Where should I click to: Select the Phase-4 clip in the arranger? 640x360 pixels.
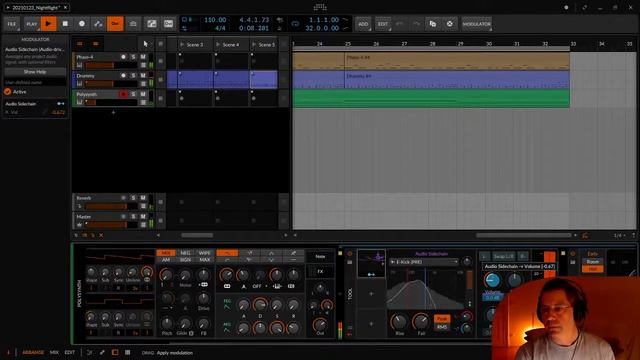(457, 61)
